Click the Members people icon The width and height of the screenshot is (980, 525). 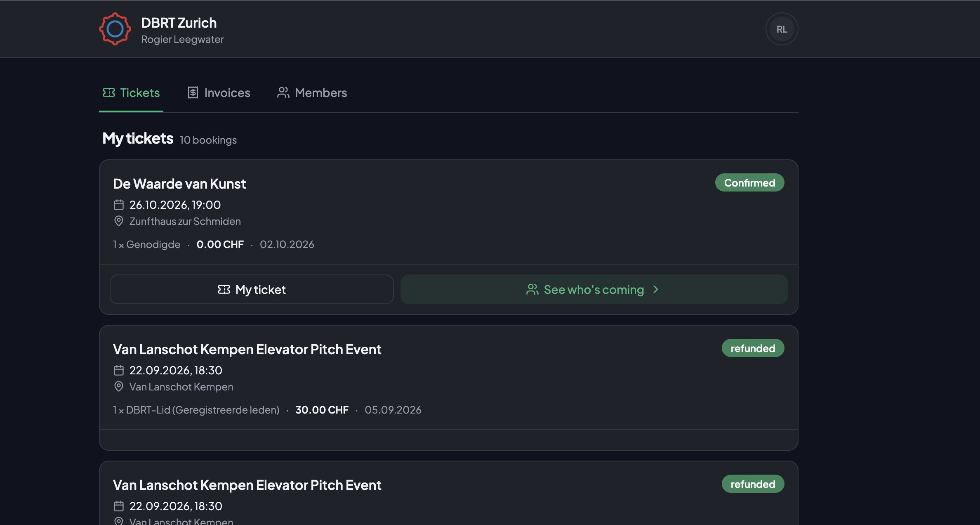(x=283, y=92)
